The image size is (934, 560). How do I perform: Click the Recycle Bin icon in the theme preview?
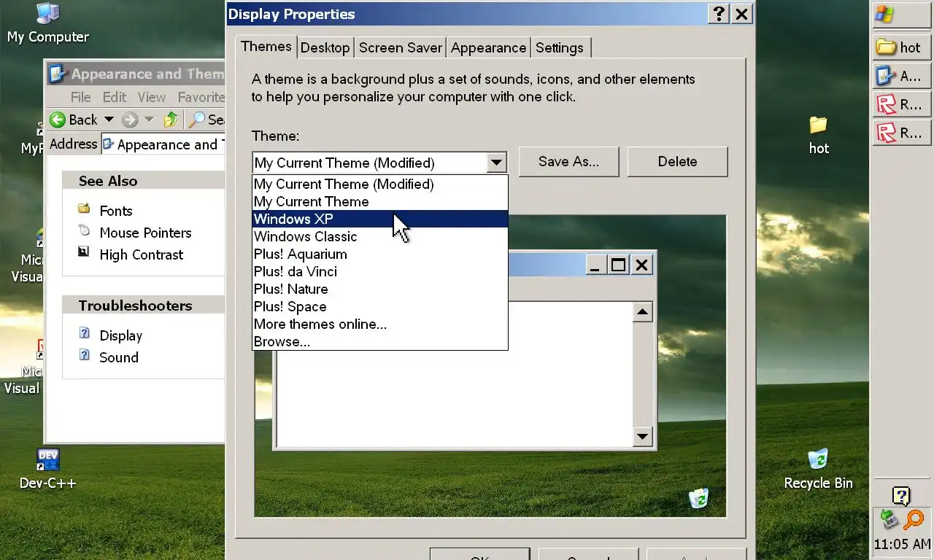pos(698,498)
